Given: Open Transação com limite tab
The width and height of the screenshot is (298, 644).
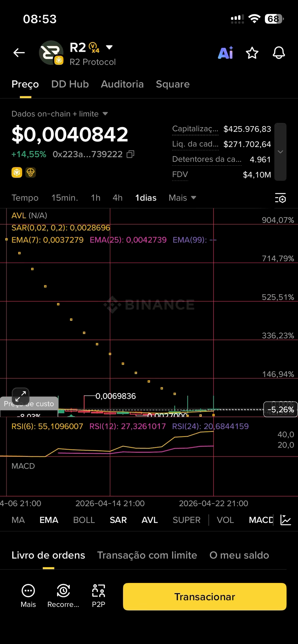Looking at the screenshot, I should pos(147,555).
